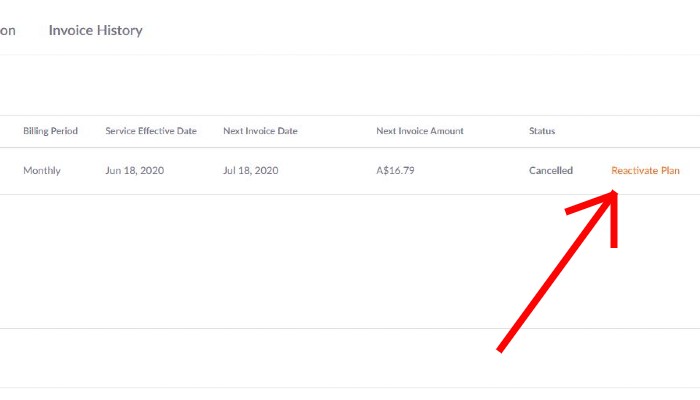Screen dimensions: 700x400
Task: Click the tail end of the red arrow
Action: click(x=500, y=350)
